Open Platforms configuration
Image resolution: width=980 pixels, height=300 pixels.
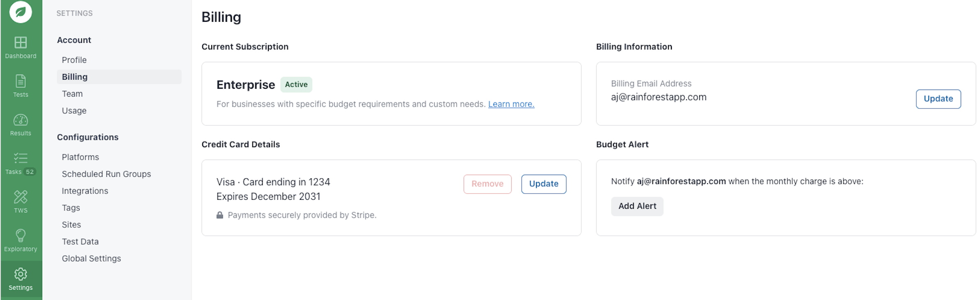pos(80,157)
